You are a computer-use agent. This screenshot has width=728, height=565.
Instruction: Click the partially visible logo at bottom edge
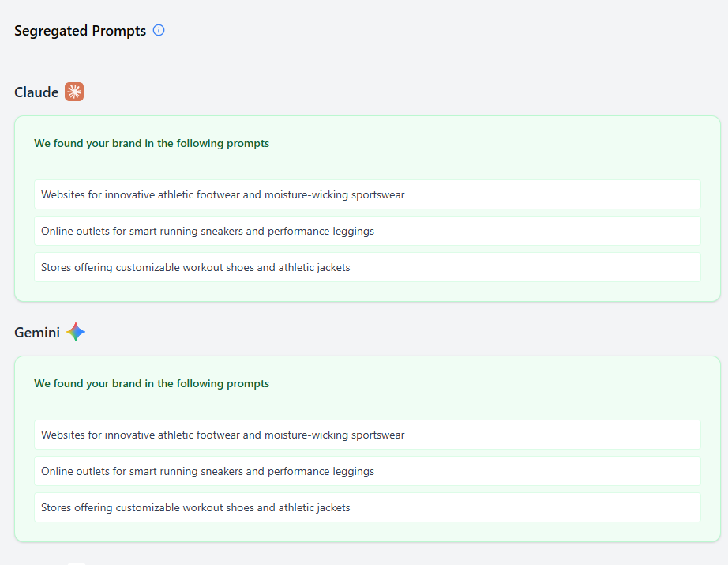coord(76,563)
